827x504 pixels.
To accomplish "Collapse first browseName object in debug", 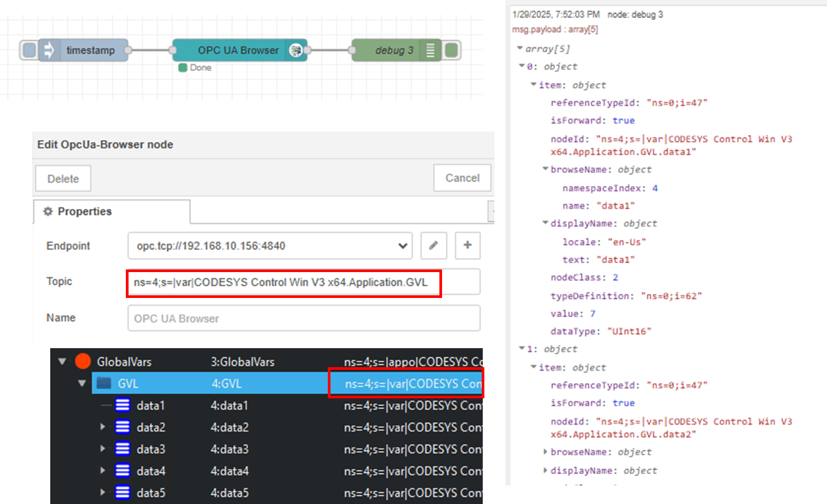I will coord(545,169).
